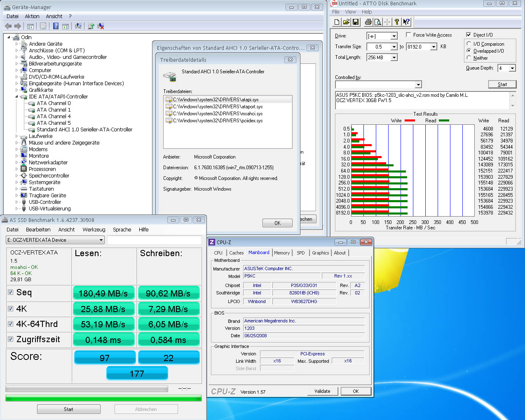The width and height of the screenshot is (525, 420).
Task: Click the Update driver software toolbar icon
Action: (91, 26)
